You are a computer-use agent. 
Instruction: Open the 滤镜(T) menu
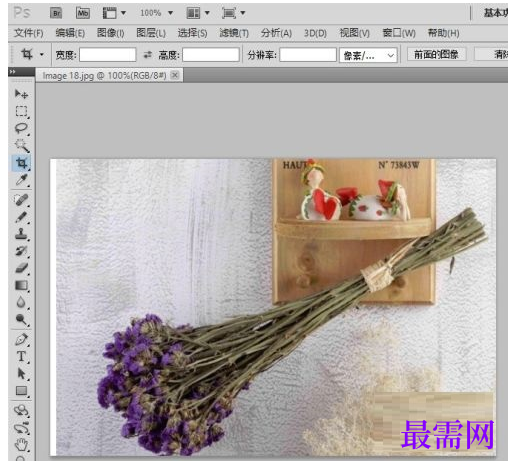coord(234,33)
